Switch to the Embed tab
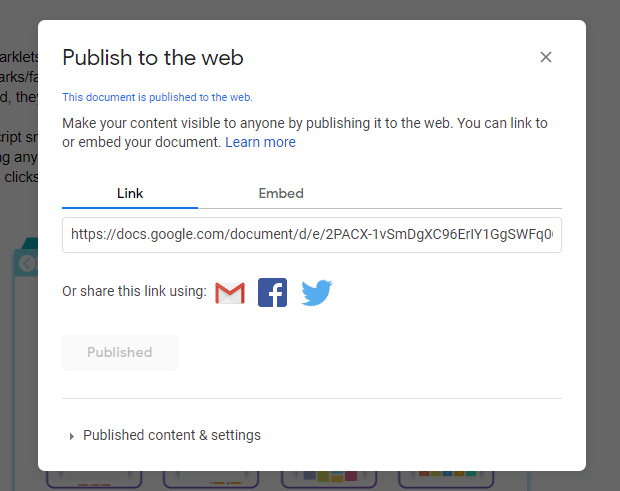 pyautogui.click(x=281, y=193)
